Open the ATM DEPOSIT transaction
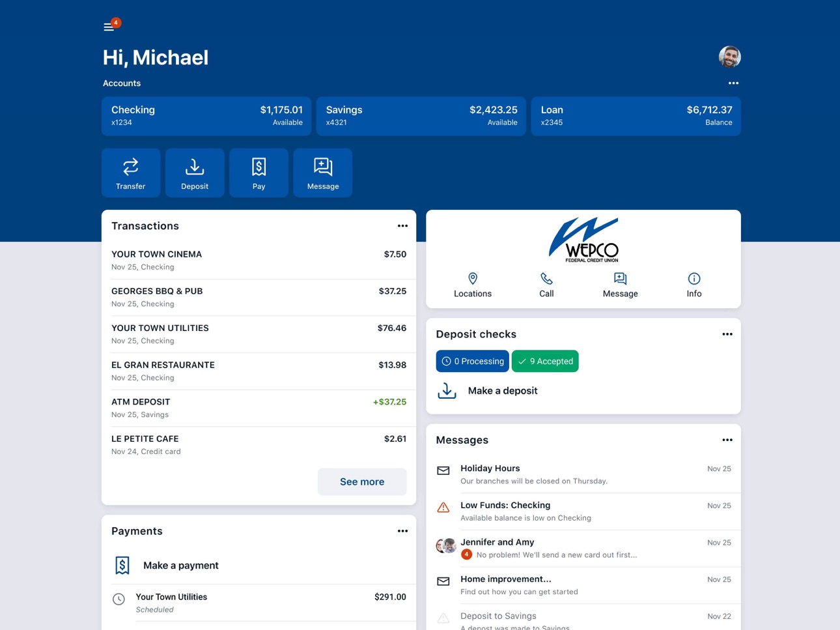The height and width of the screenshot is (630, 840). (259, 408)
